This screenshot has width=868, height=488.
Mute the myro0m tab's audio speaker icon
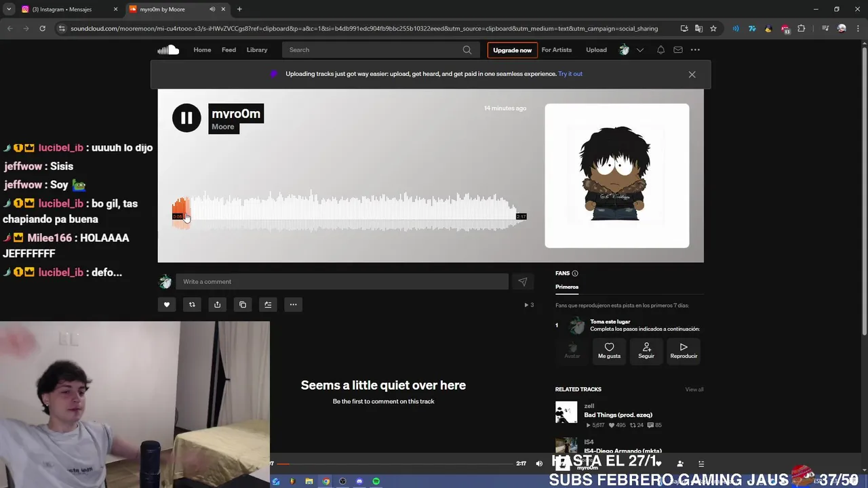coord(212,9)
